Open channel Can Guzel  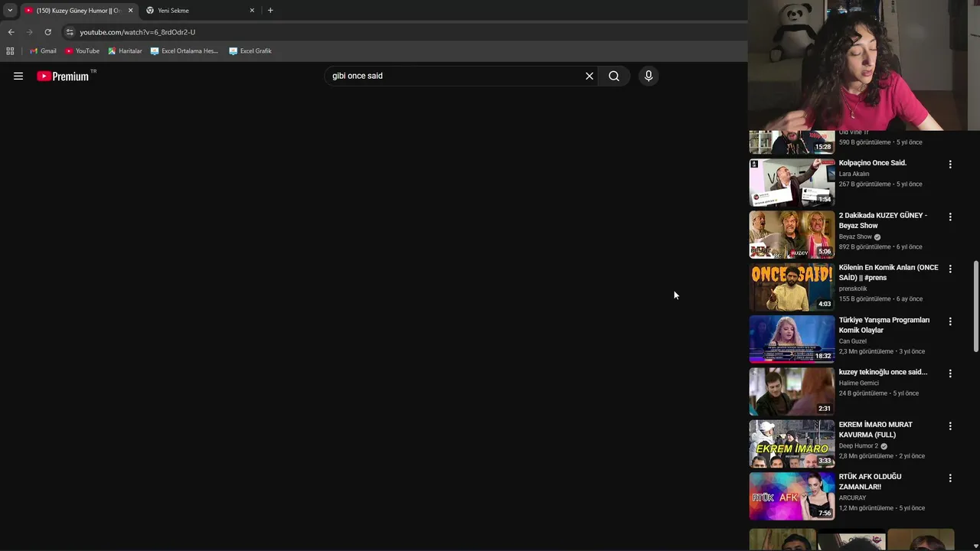point(853,341)
